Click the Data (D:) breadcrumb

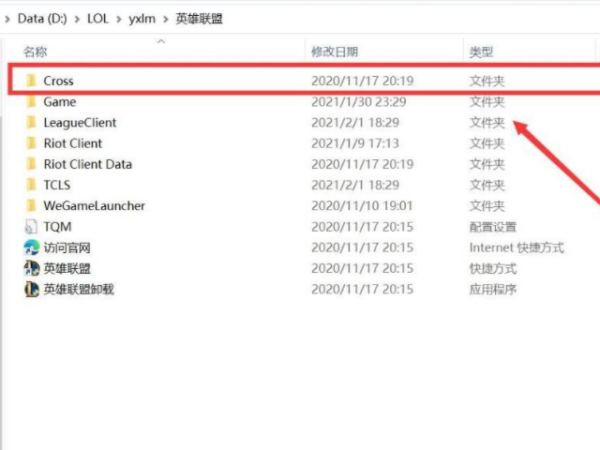(42, 18)
